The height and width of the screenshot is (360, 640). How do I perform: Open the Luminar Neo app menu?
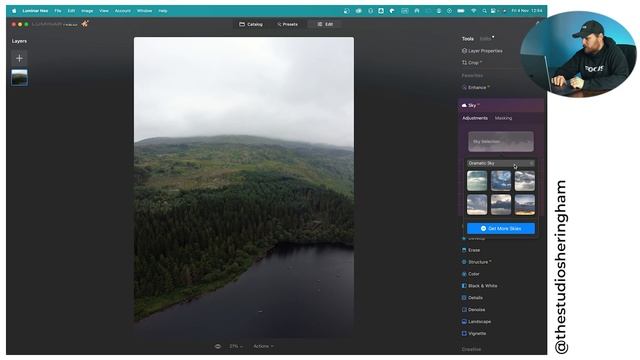[x=35, y=11]
